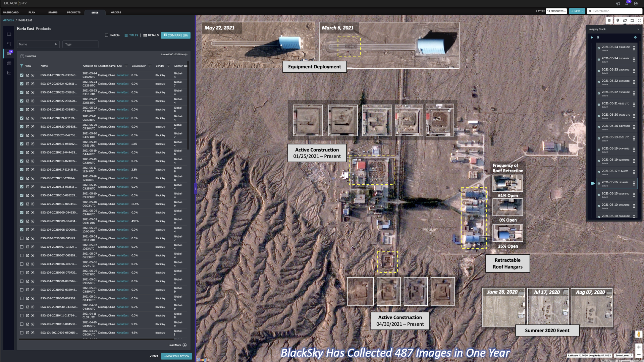The image size is (644, 362).
Task: Select the SITES tab
Action: [x=95, y=12]
